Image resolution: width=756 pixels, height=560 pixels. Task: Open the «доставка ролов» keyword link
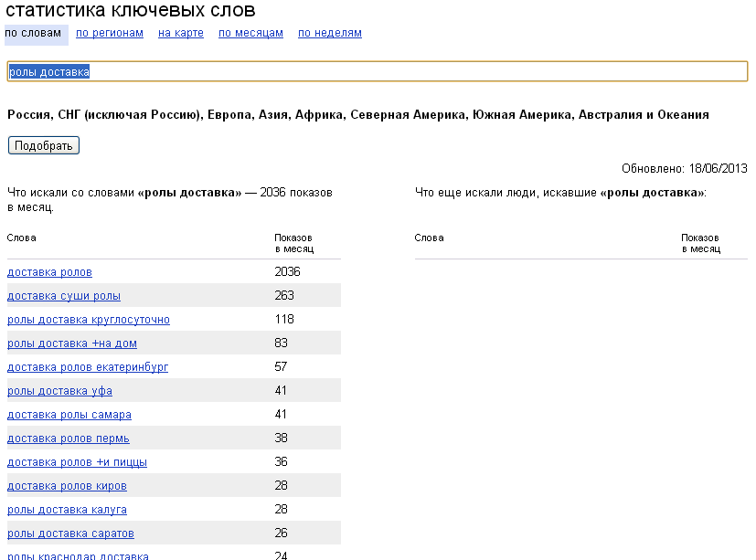[x=49, y=272]
